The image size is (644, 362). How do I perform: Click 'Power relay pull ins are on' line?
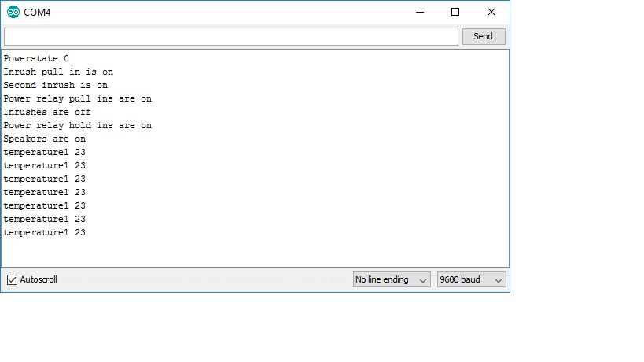78,98
